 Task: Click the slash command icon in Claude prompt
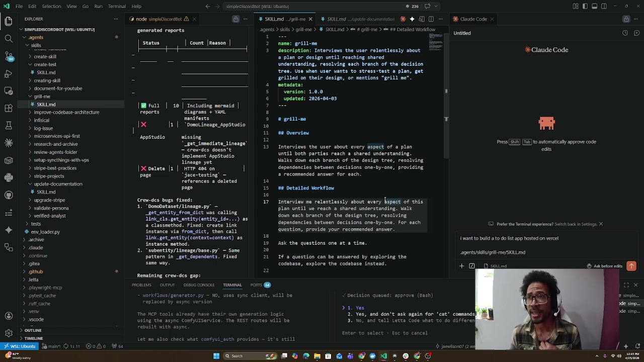coord(472,266)
